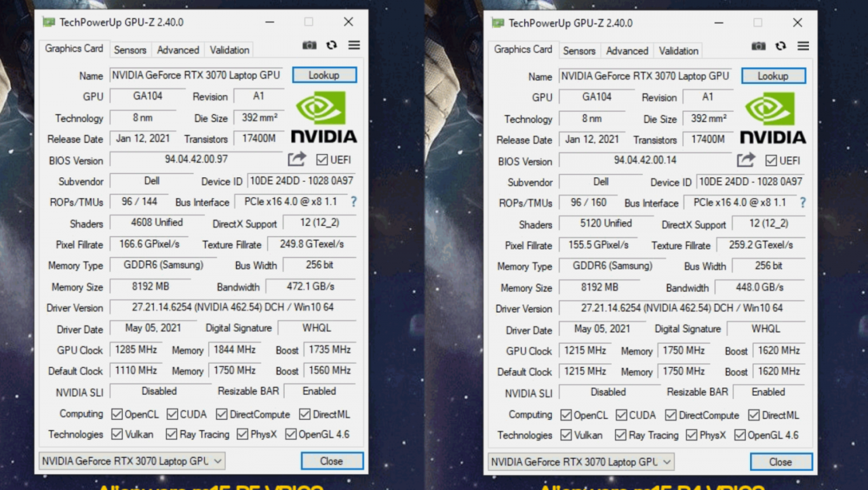Click the BIOS Version field showing 94.04.42.00.97

pos(197,159)
